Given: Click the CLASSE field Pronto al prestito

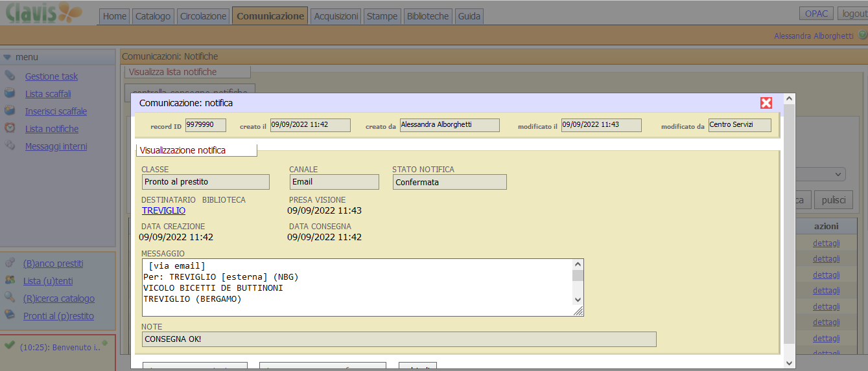Looking at the screenshot, I should click(x=205, y=182).
